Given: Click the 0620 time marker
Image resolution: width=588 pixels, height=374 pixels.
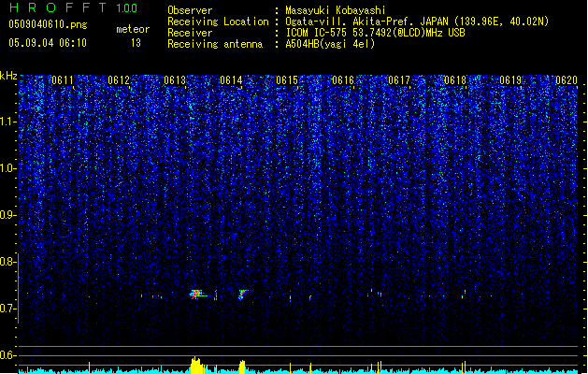Looking at the screenshot, I should coord(566,80).
